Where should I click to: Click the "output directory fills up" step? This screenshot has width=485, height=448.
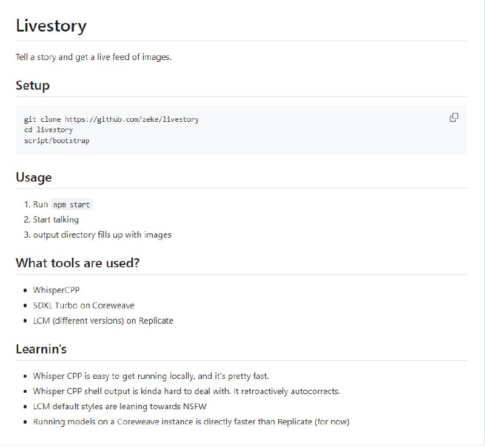[102, 235]
